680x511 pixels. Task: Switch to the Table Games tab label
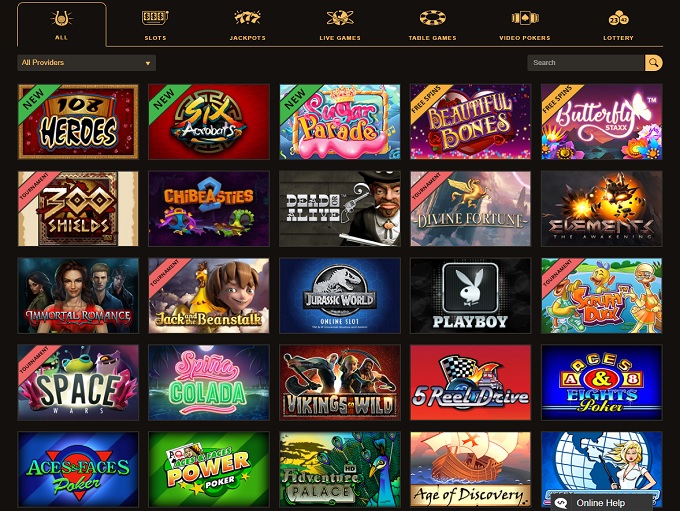pos(432,38)
